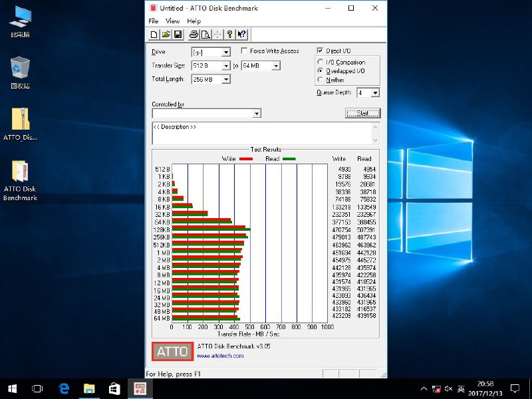The image size is (532, 399).
Task: Open the Queue Depth dropdown
Action: 375,92
